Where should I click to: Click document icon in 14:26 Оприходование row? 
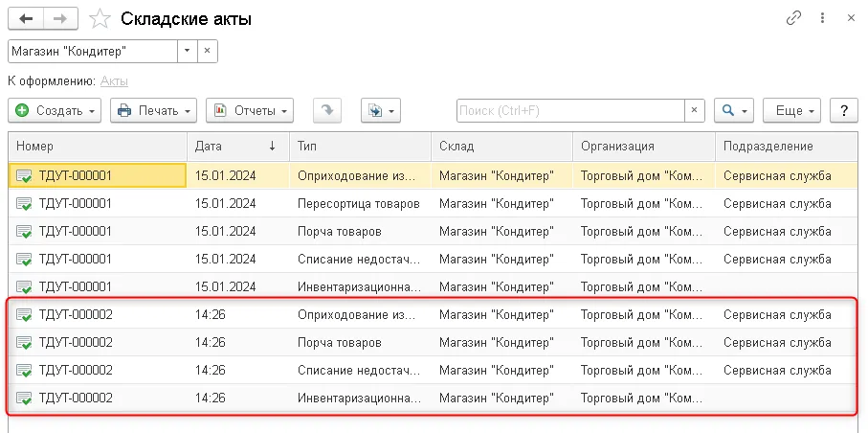pyautogui.click(x=24, y=315)
